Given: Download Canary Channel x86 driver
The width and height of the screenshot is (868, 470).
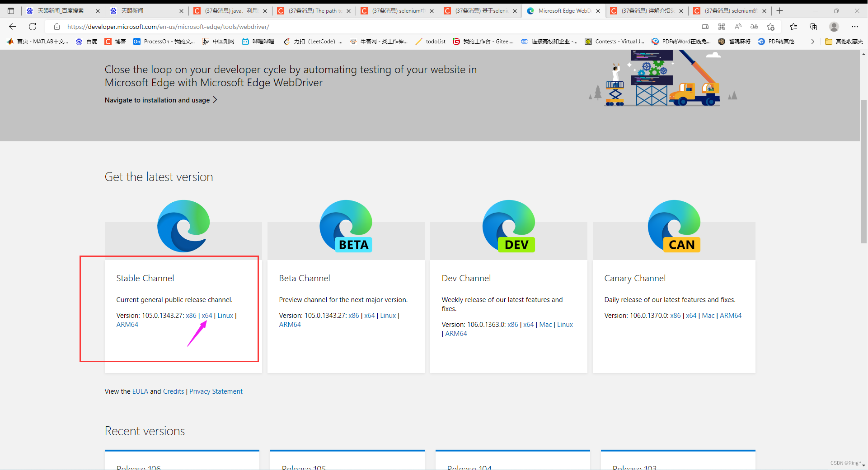Looking at the screenshot, I should (x=676, y=316).
